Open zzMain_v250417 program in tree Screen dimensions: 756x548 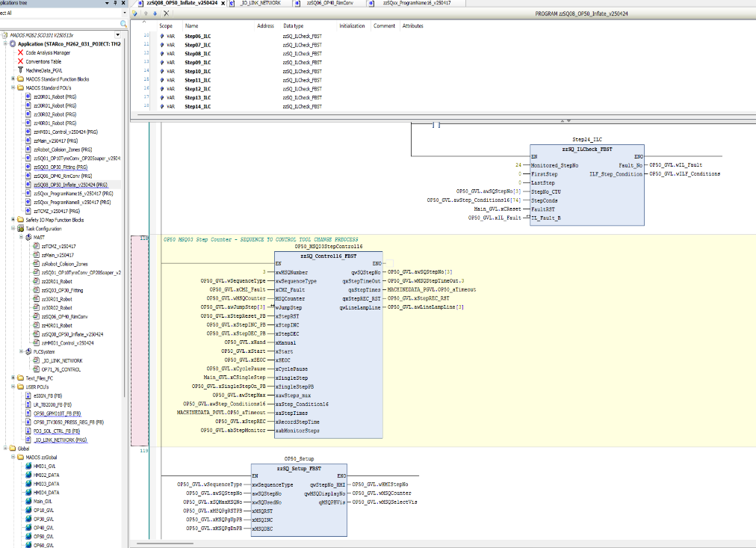coord(55,141)
